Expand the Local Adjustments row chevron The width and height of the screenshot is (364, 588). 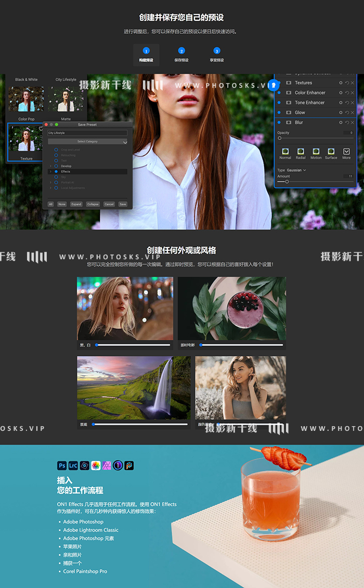pos(50,188)
